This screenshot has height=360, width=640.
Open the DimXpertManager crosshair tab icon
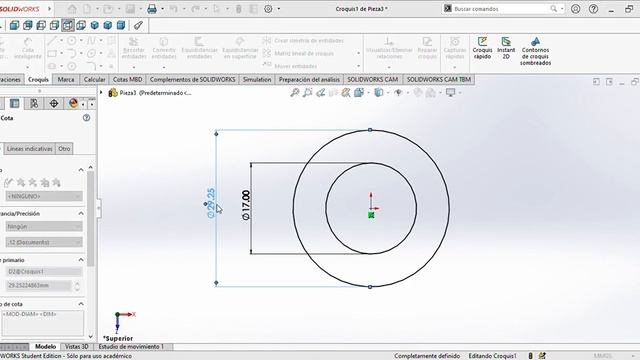point(54,104)
